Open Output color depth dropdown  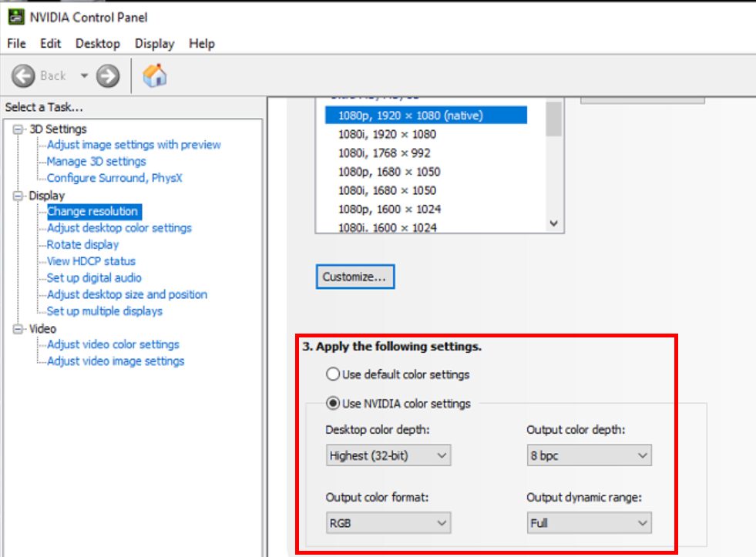tap(590, 455)
